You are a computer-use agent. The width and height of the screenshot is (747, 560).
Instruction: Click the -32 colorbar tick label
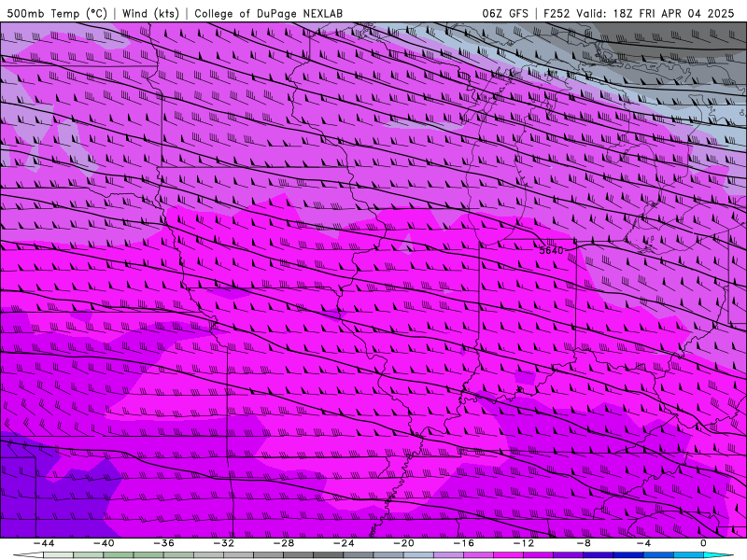[224, 543]
